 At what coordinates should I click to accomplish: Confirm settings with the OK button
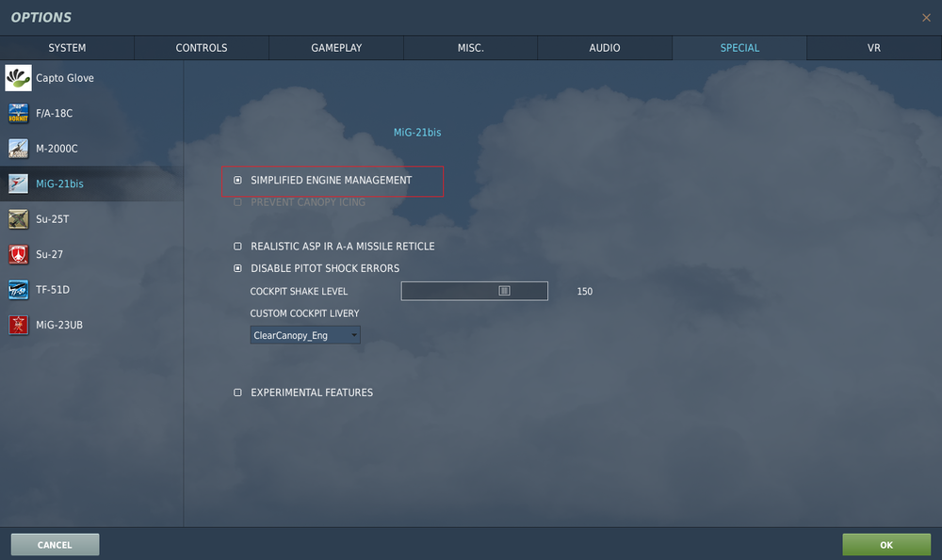click(x=886, y=544)
